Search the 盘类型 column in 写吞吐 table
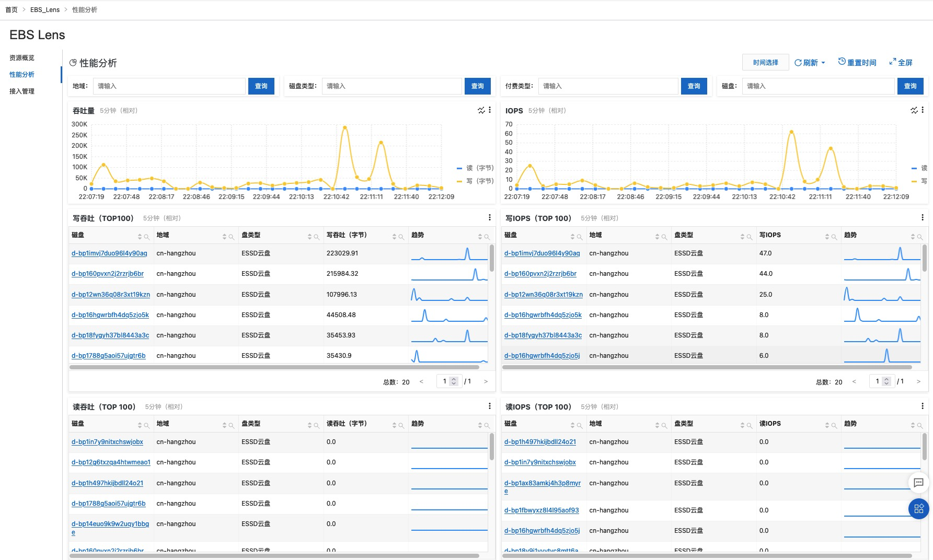 (317, 237)
